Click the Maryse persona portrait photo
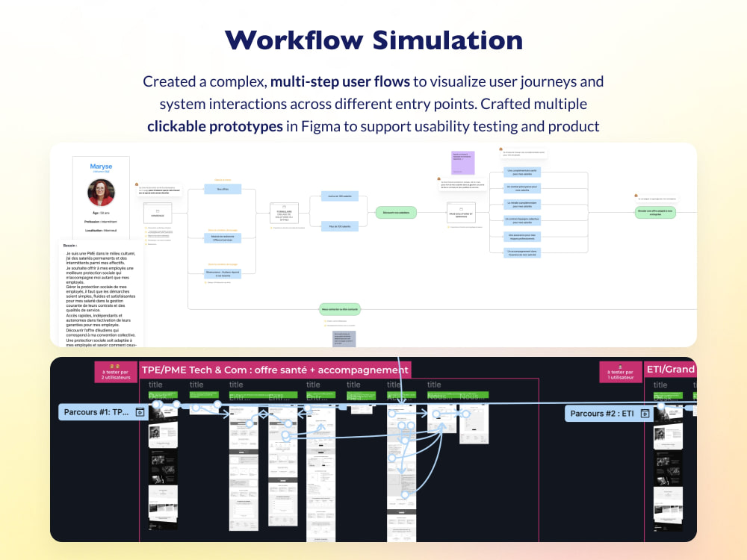Screen dimensions: 747x560 (101, 193)
